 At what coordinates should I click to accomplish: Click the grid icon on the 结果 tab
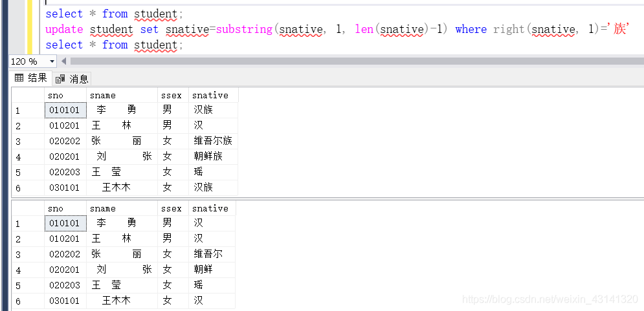[x=19, y=78]
